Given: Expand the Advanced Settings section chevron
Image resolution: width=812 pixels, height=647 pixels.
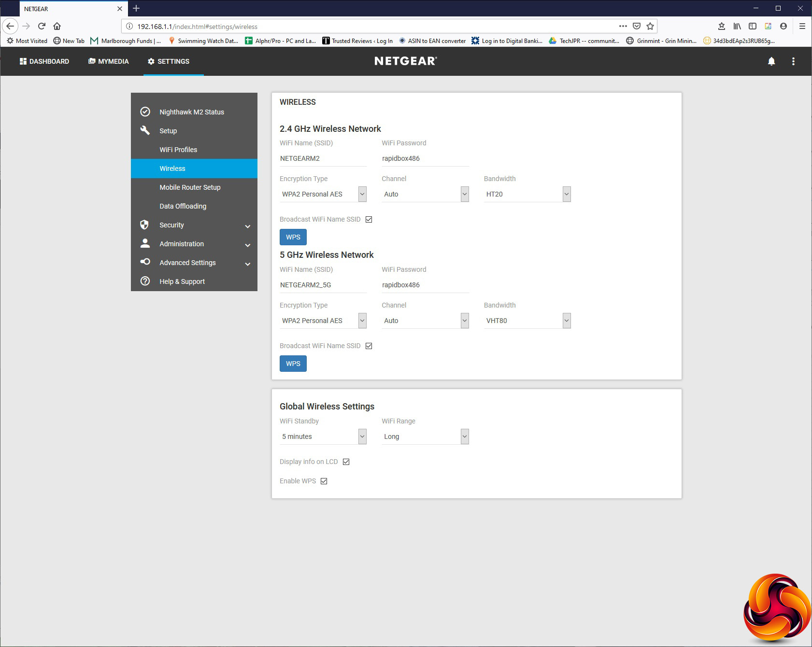Looking at the screenshot, I should pyautogui.click(x=247, y=264).
